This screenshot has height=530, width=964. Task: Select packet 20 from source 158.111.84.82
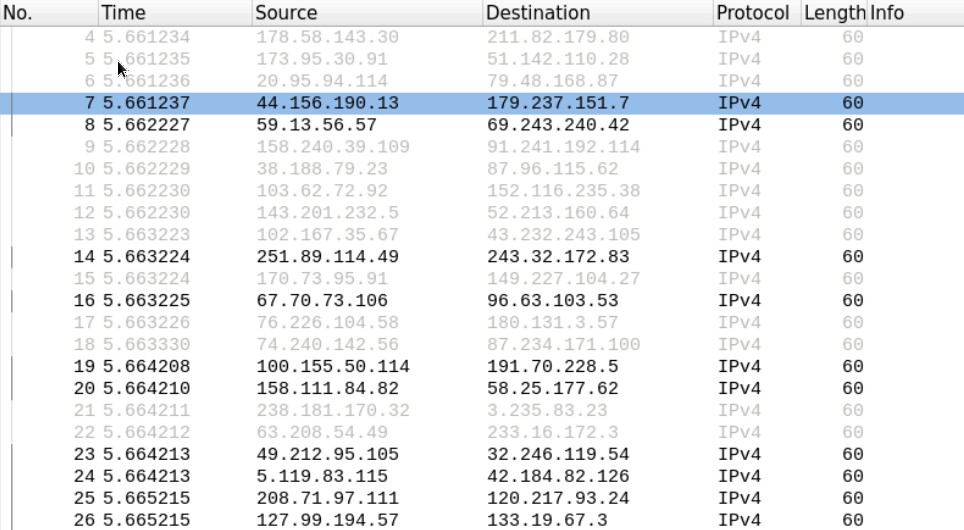click(x=327, y=389)
